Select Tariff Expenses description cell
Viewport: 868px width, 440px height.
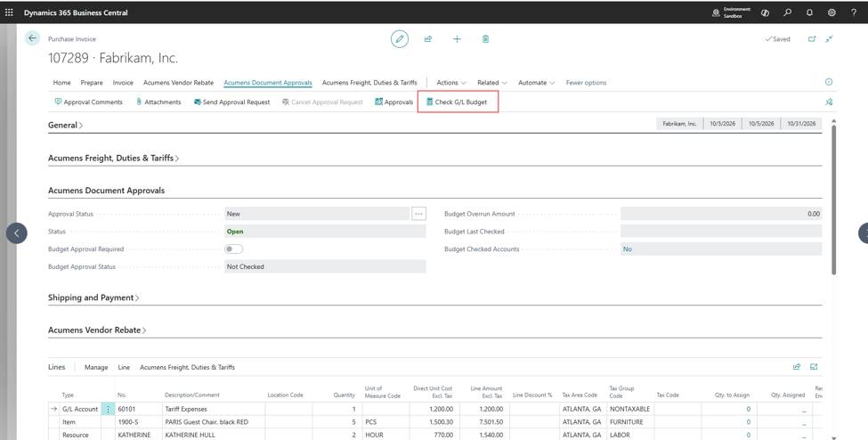[x=213, y=409]
